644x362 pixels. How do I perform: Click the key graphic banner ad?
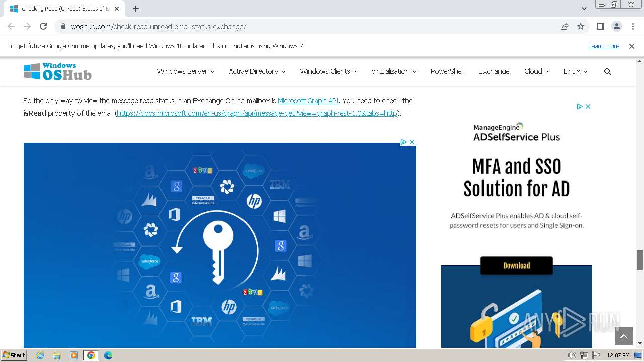click(x=219, y=245)
